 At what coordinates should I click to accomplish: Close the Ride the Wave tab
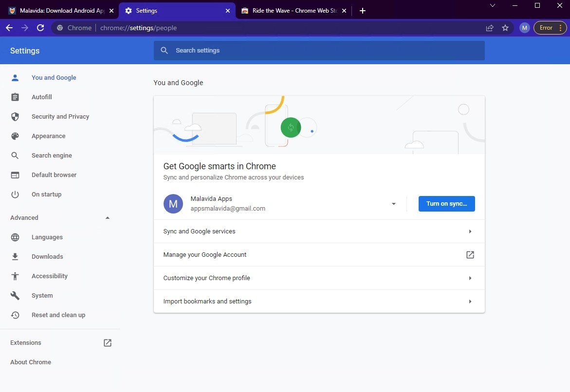(344, 11)
